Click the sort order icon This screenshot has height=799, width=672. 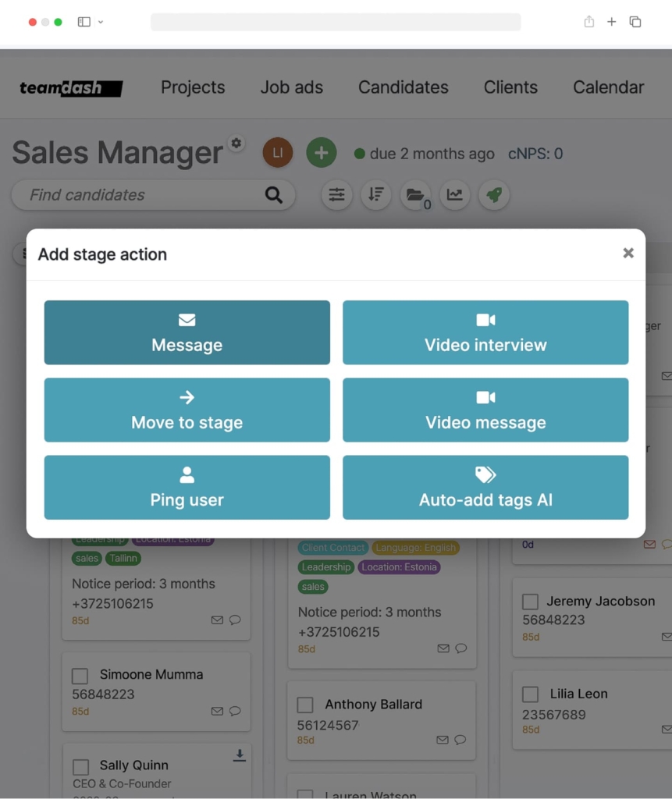[x=375, y=194]
